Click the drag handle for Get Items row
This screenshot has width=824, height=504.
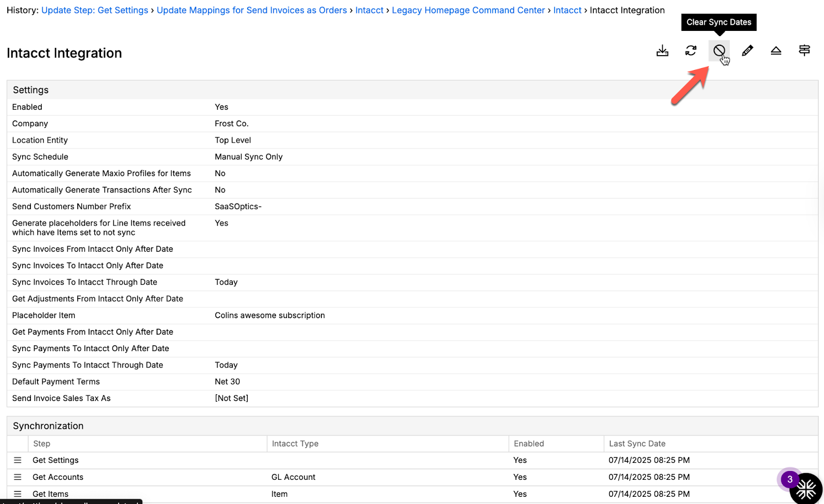pos(18,494)
